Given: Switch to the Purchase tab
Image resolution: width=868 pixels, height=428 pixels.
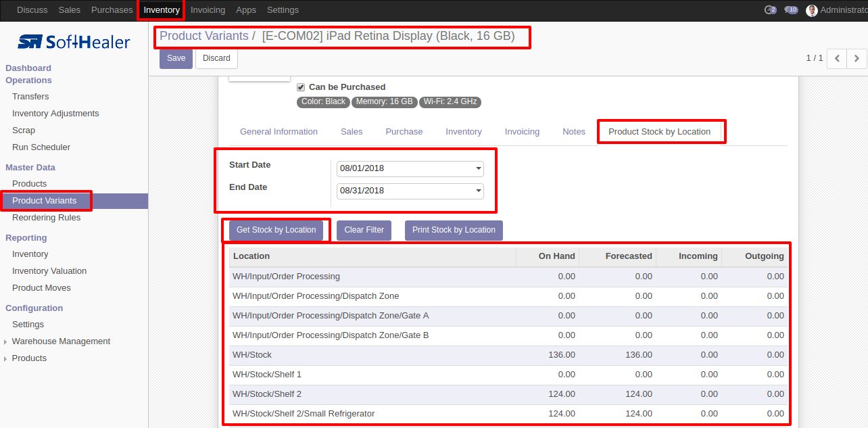Looking at the screenshot, I should 404,132.
